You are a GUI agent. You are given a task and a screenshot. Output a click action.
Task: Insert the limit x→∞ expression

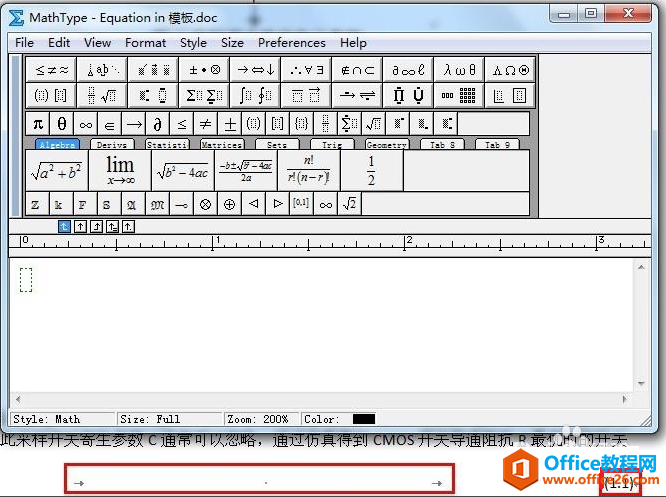click(x=120, y=171)
